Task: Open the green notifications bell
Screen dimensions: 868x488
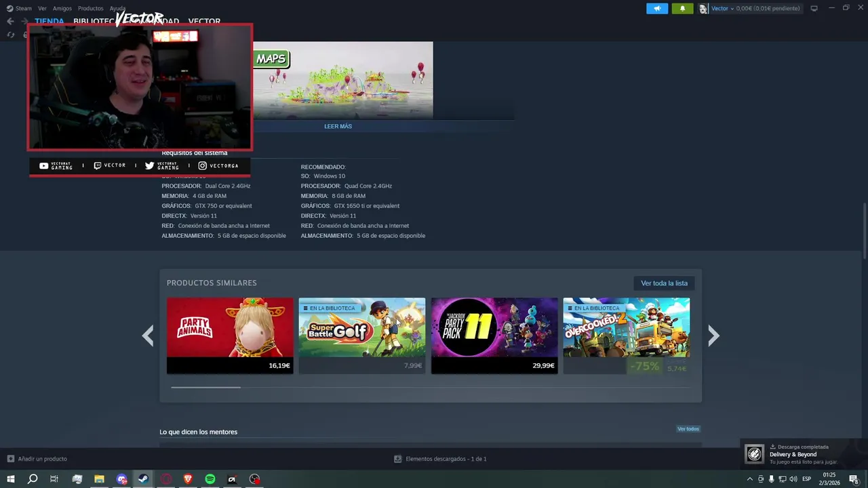Action: 682,8
